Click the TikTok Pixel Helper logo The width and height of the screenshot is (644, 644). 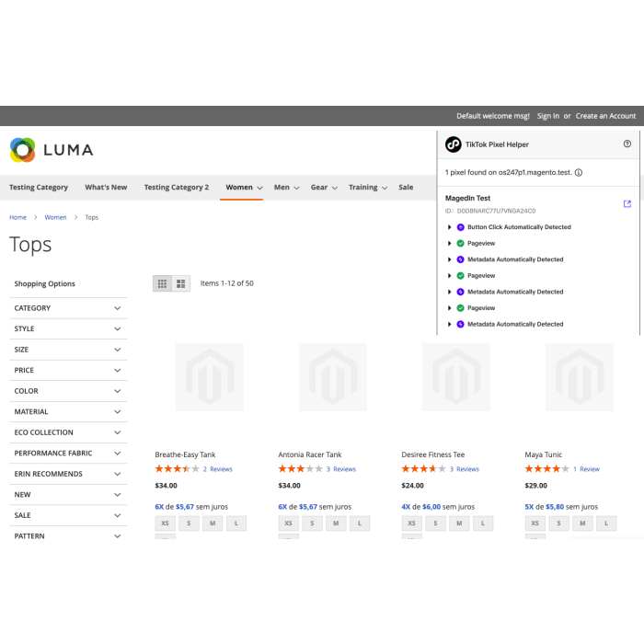point(454,144)
